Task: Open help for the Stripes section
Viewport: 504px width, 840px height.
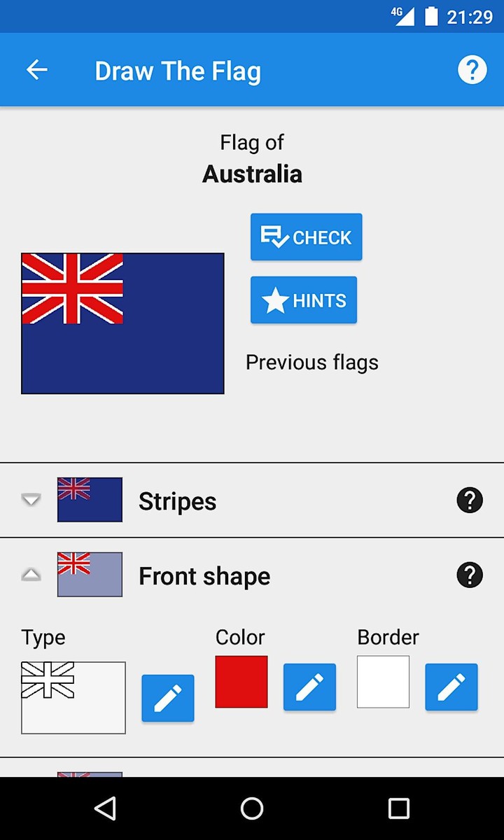Action: point(470,500)
